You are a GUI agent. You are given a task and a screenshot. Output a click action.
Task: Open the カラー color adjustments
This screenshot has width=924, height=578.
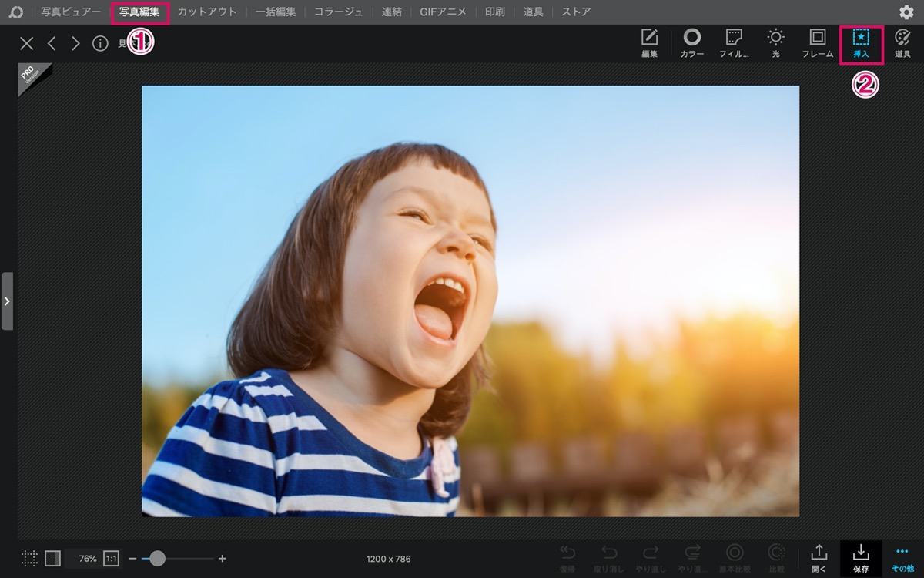click(691, 43)
